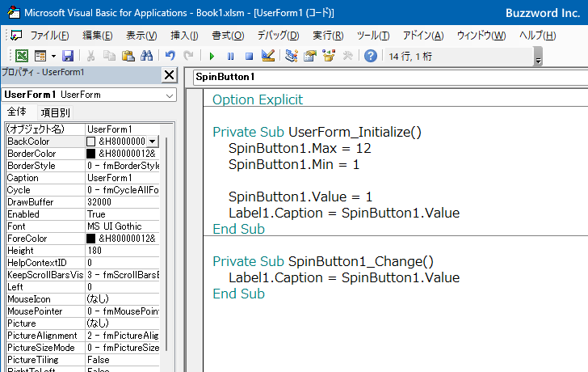Open the BackColor value dropdown arrow
Image resolution: width=588 pixels, height=372 pixels.
tap(152, 142)
